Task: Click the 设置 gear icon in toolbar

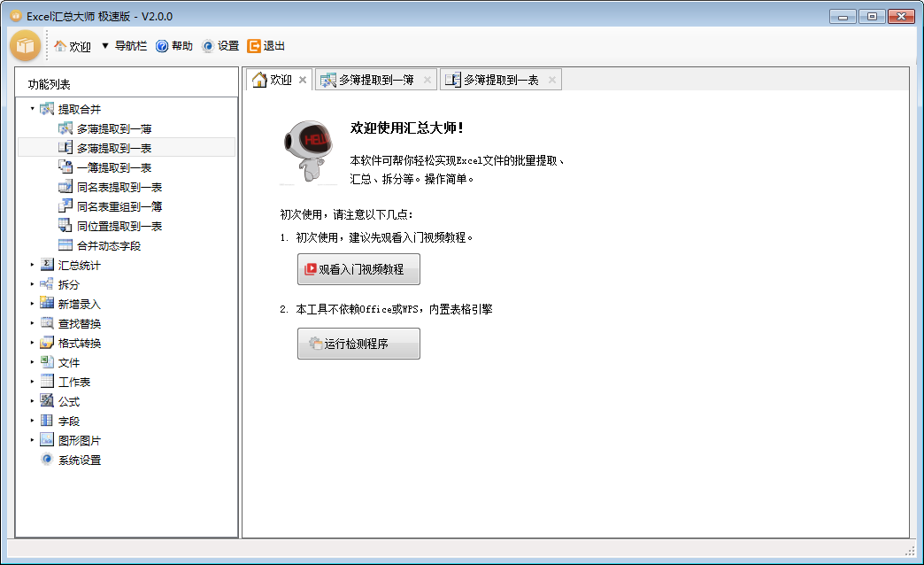Action: (207, 46)
